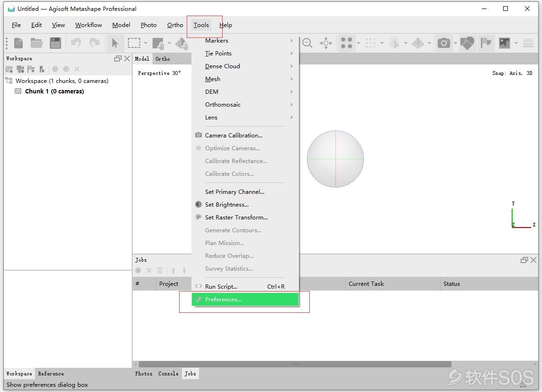Show dense cloud with nine-dots icon
The width and height of the screenshot is (542, 392).
pyautogui.click(x=370, y=43)
